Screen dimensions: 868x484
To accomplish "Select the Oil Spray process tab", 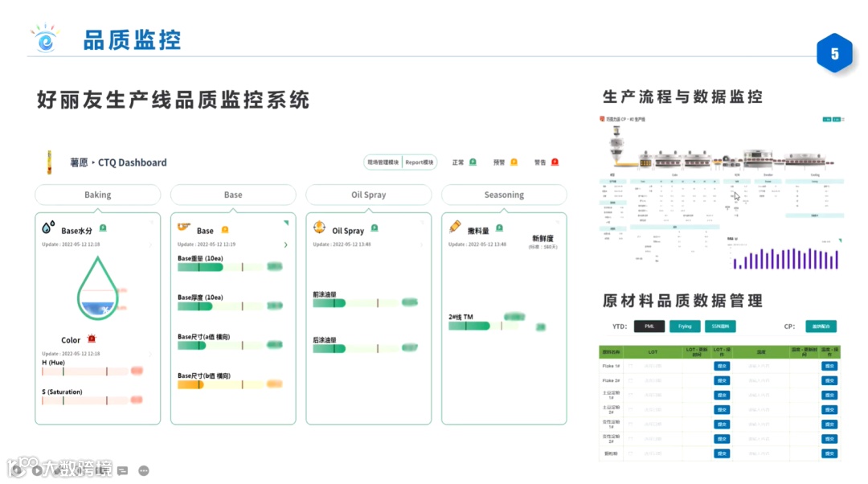I will point(369,195).
